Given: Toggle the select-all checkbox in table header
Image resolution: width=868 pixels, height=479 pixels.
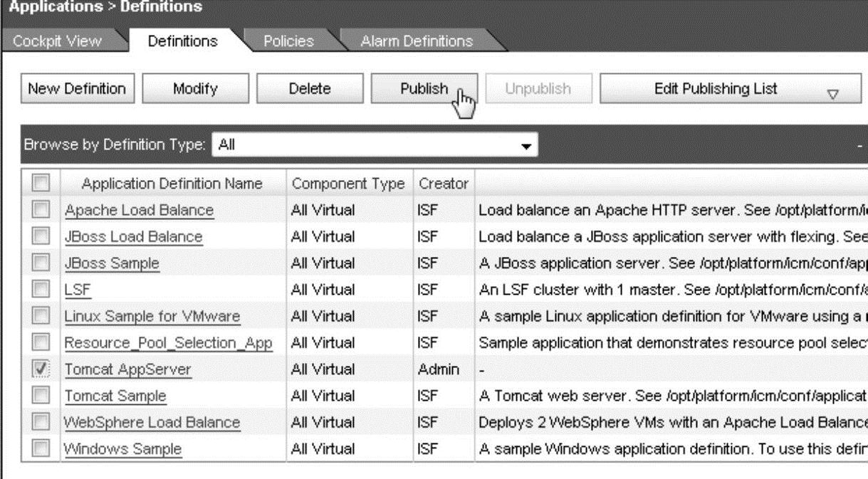Looking at the screenshot, I should [41, 184].
